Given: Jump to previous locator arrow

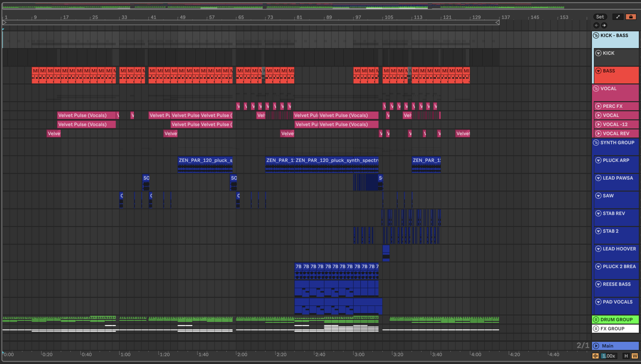Looking at the screenshot, I should (x=596, y=25).
